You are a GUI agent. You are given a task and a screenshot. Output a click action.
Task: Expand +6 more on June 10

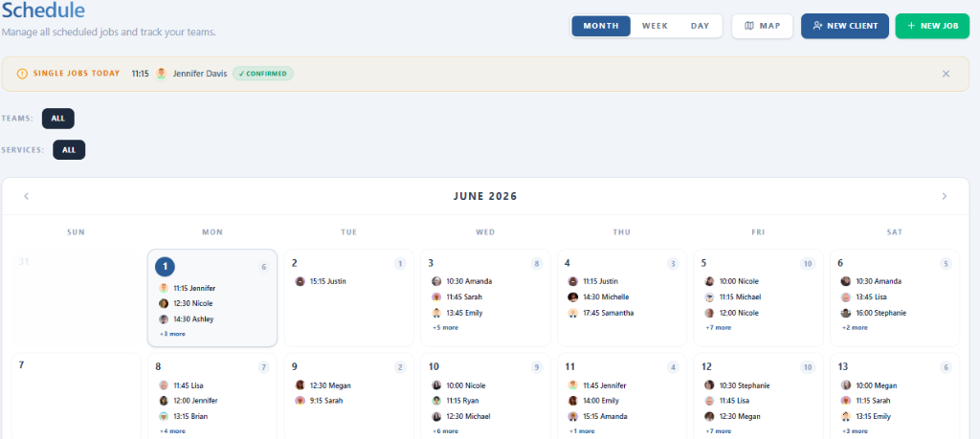tap(446, 431)
